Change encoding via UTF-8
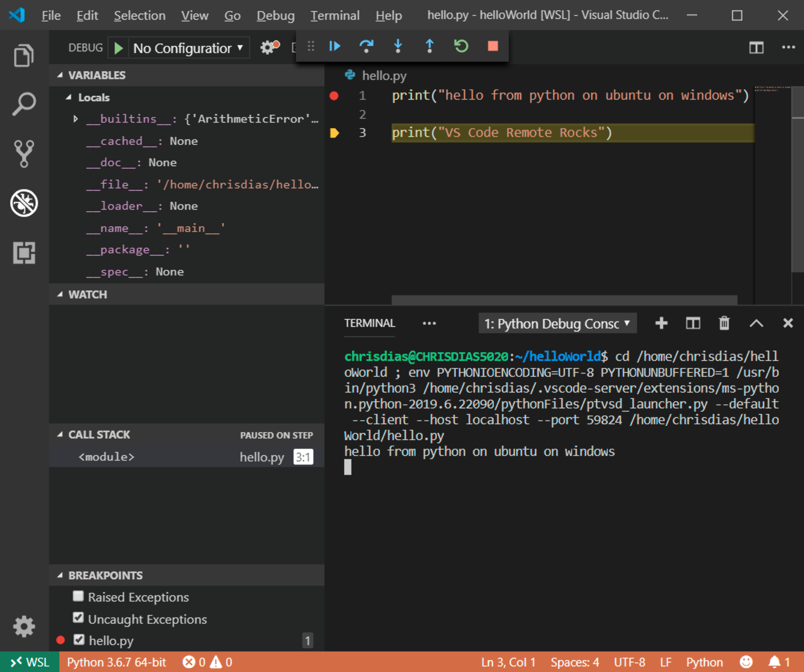Screen dimensions: 804x672 pyautogui.click(x=630, y=662)
